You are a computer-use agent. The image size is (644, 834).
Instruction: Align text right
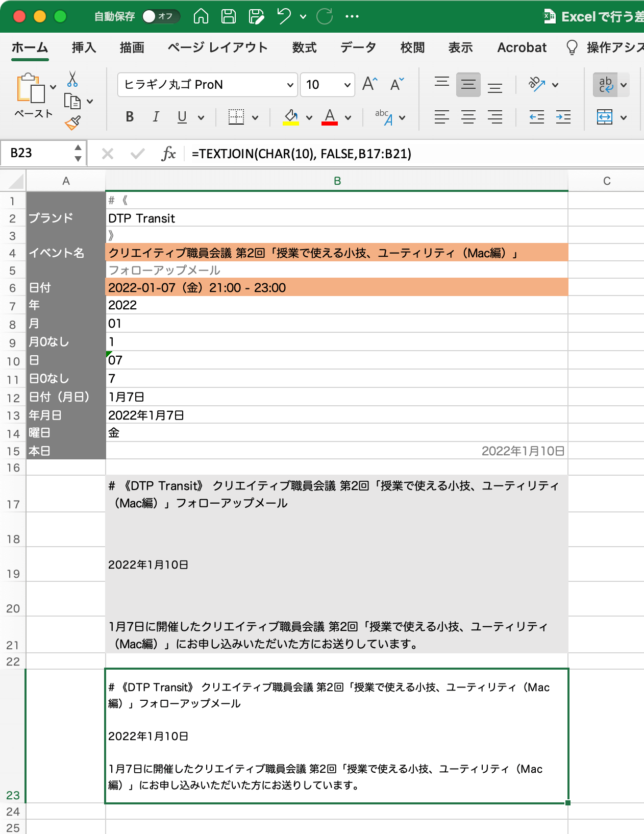tap(495, 117)
